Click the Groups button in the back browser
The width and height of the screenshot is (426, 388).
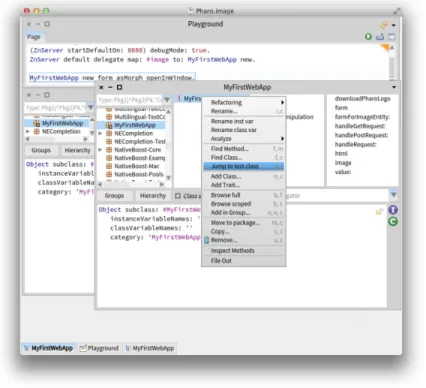(41, 150)
